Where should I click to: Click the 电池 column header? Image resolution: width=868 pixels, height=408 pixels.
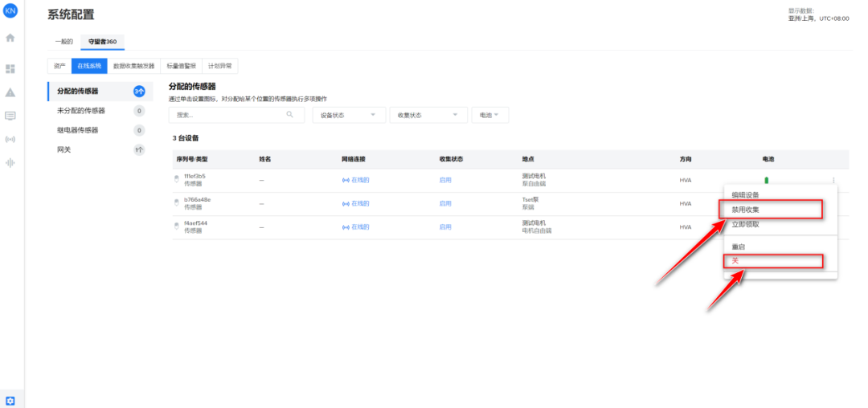click(768, 159)
